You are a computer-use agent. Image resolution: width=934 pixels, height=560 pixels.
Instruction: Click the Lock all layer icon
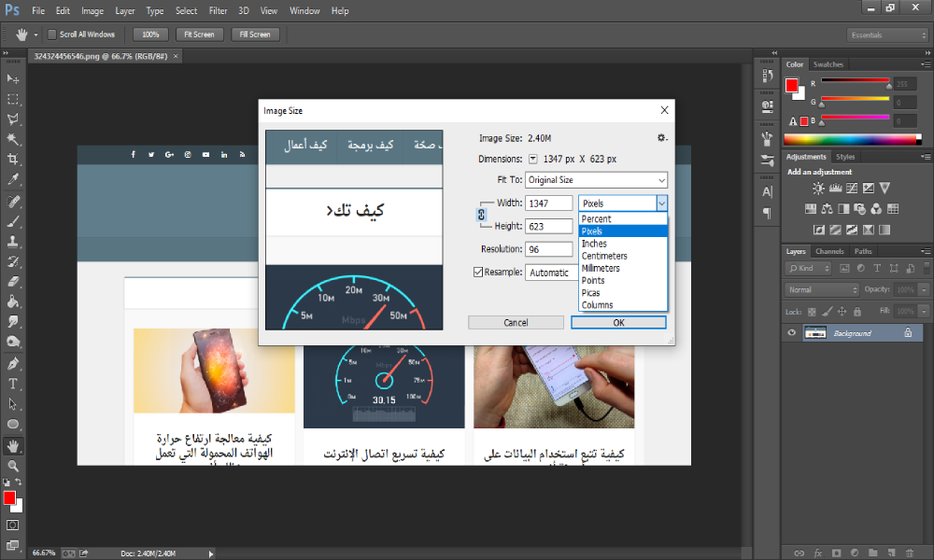(857, 311)
